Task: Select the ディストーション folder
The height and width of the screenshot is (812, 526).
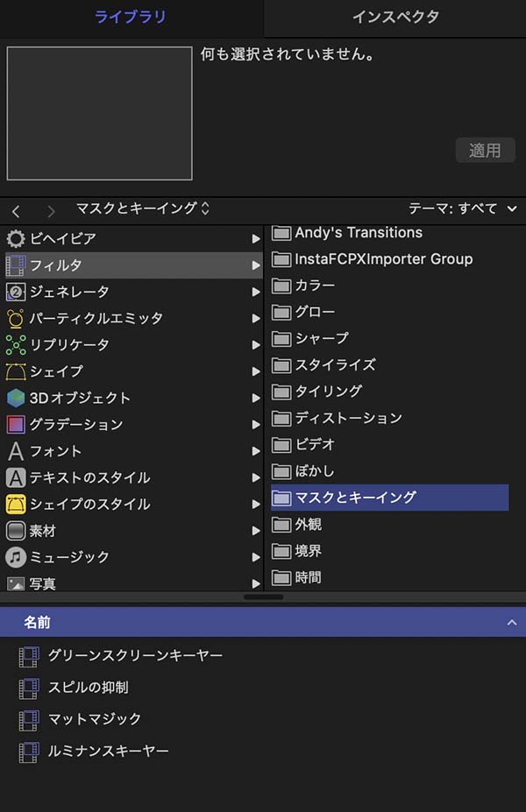Action: click(389, 418)
